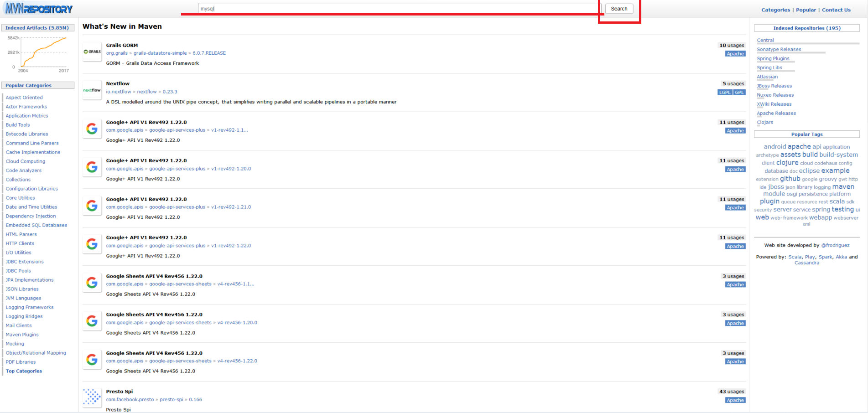Open the Grails GORM title
The height and width of the screenshot is (413, 868).
[x=122, y=45]
